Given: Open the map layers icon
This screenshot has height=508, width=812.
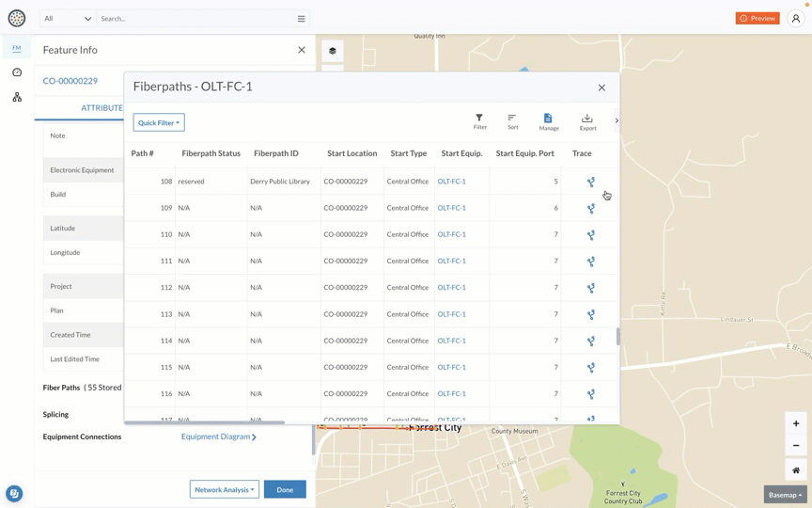Looking at the screenshot, I should [x=333, y=51].
